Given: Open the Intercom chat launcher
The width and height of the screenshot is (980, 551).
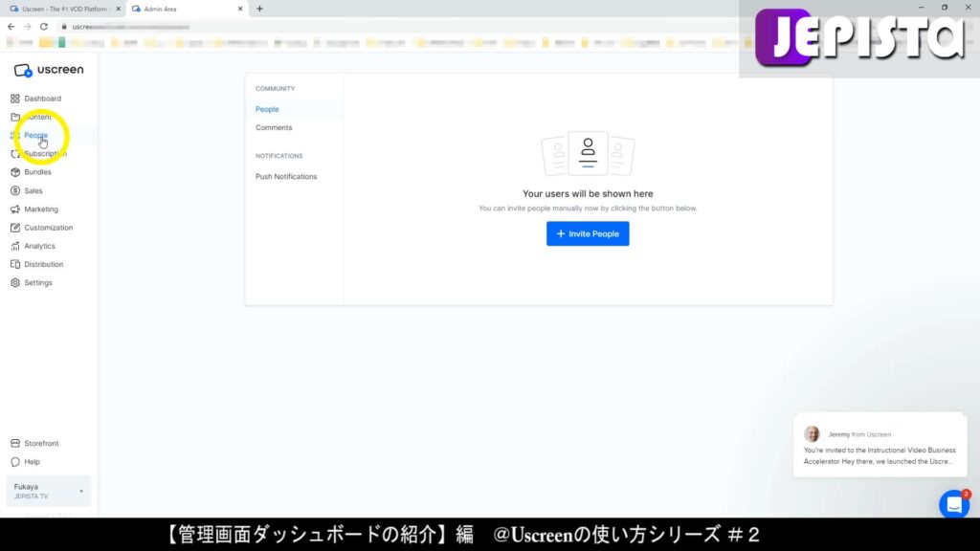Looking at the screenshot, I should (954, 504).
